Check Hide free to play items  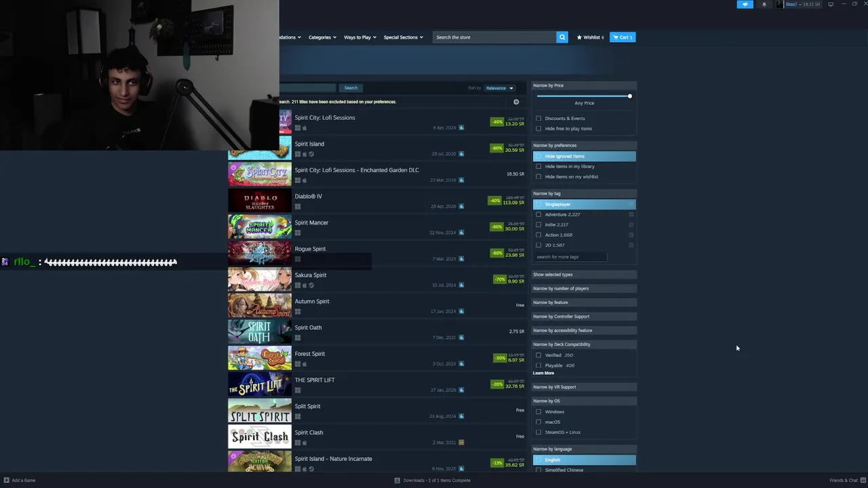point(538,129)
